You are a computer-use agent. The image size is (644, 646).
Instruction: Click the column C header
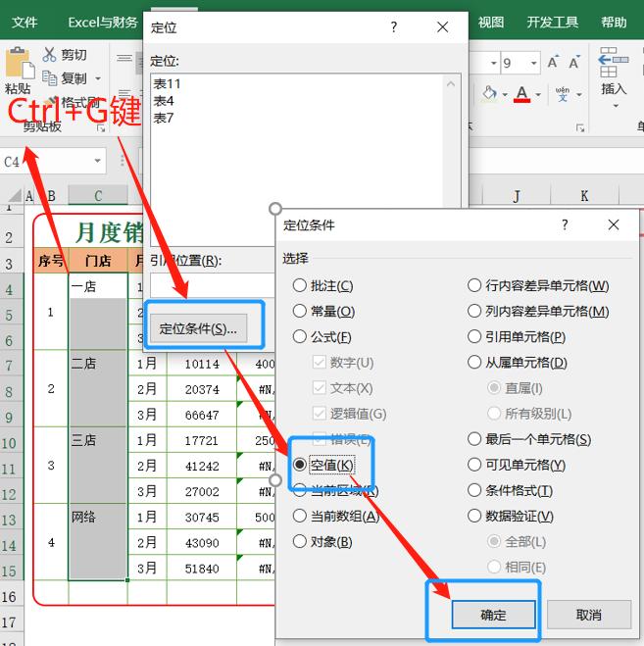click(98, 196)
